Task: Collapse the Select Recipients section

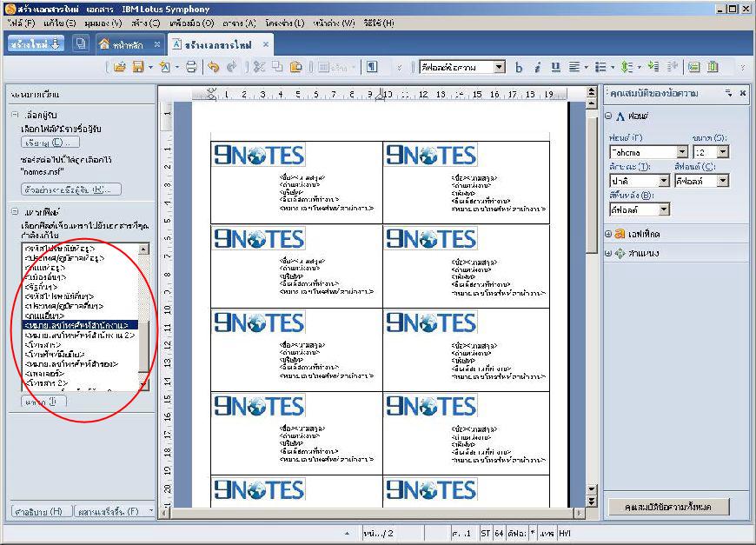Action: (x=15, y=115)
